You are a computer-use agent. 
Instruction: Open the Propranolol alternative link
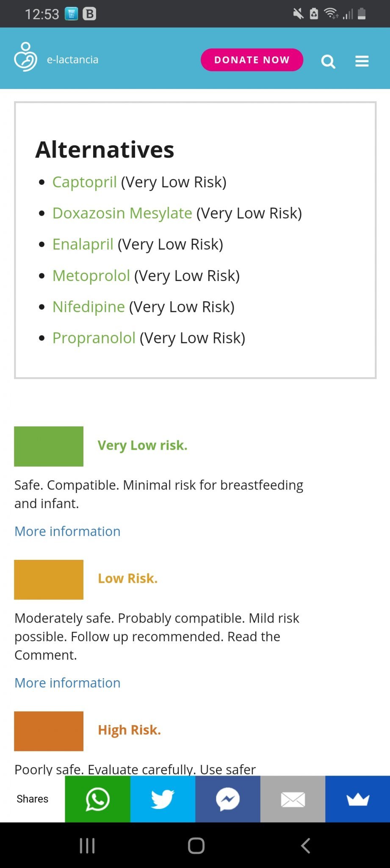click(x=94, y=338)
